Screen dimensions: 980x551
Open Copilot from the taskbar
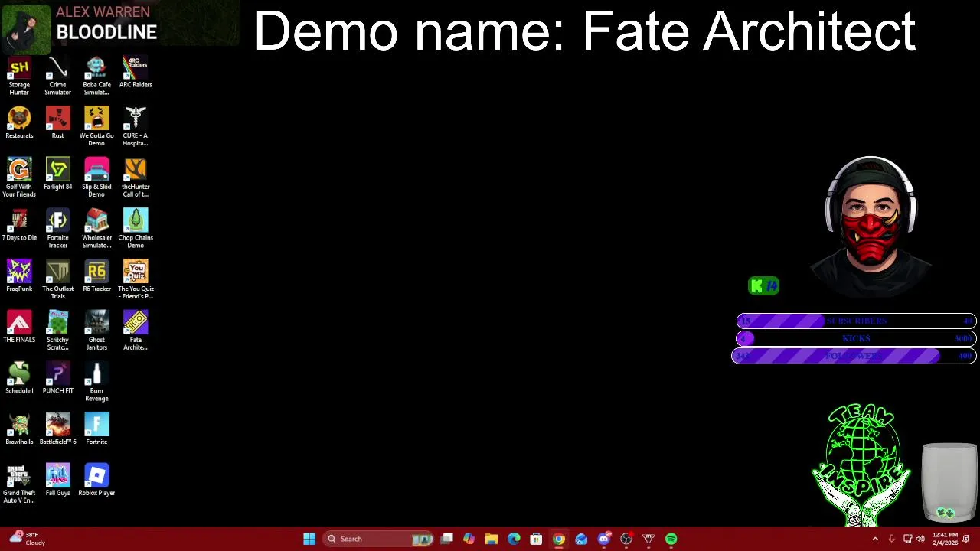point(469,539)
